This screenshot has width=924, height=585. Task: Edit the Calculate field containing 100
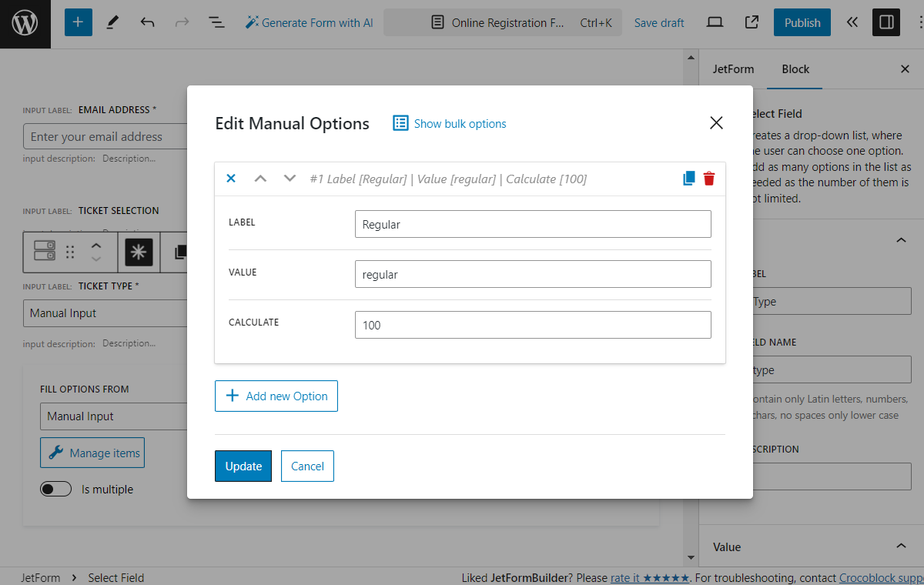tap(533, 325)
